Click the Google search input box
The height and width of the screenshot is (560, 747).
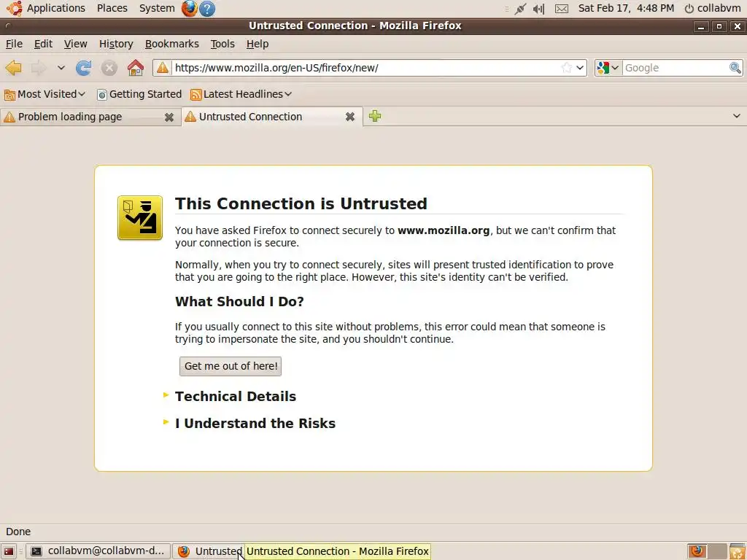[676, 68]
